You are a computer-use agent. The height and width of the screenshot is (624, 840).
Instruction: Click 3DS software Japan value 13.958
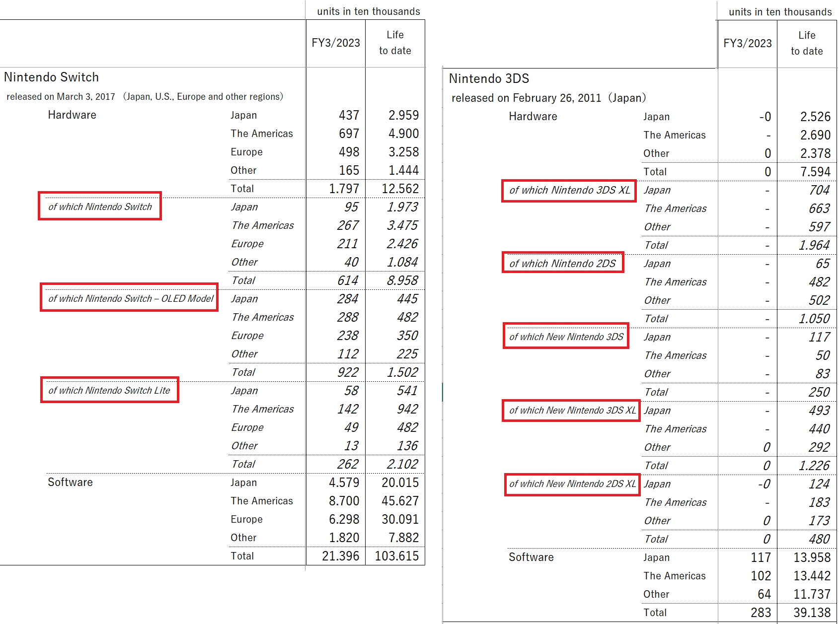click(x=812, y=557)
